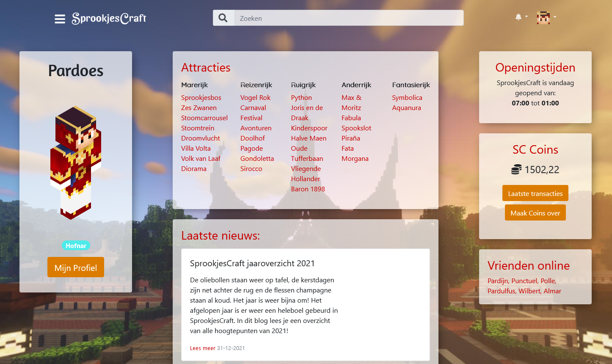Screen dimensions: 612x364
Task: Click the Maak Coins over button
Action: [535, 213]
